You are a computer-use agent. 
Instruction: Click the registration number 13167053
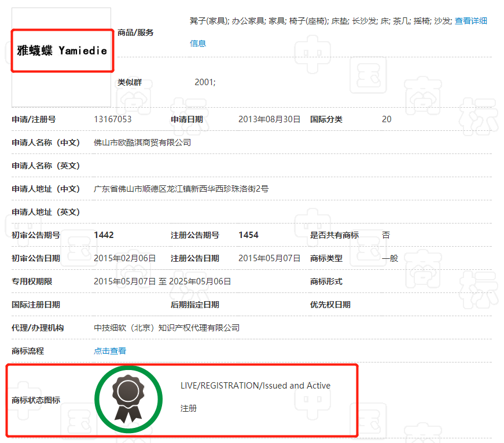coord(113,119)
